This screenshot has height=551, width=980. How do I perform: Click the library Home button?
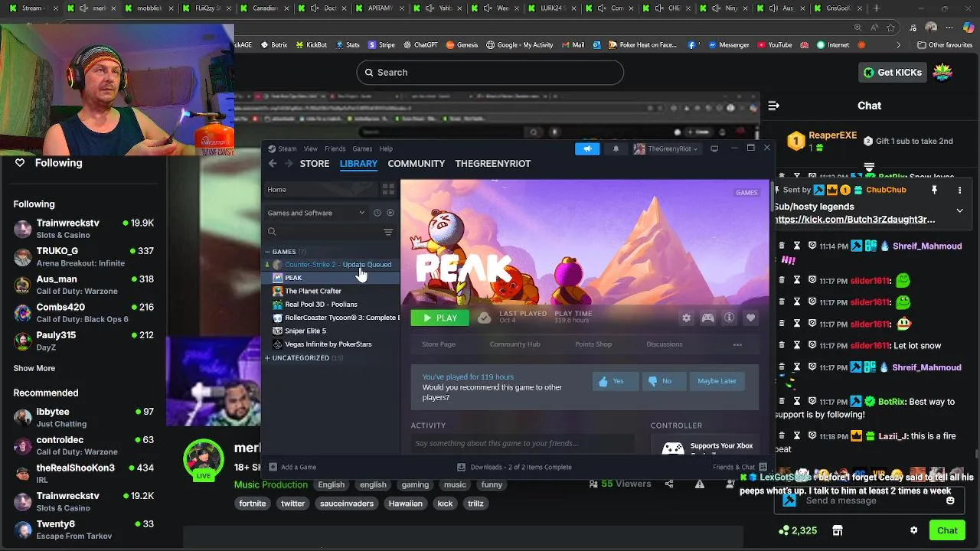tap(322, 189)
